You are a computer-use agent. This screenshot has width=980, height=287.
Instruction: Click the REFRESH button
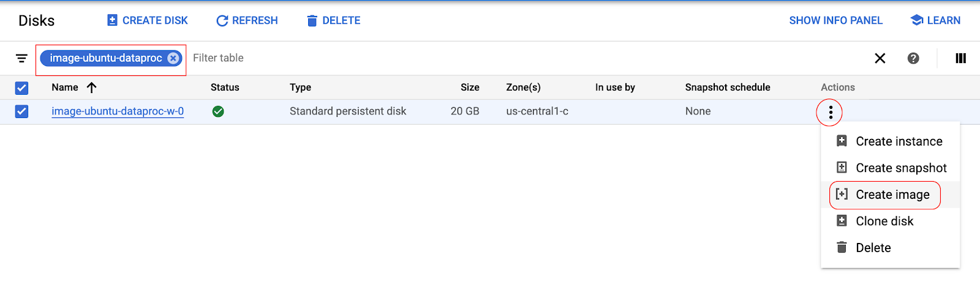pyautogui.click(x=247, y=21)
